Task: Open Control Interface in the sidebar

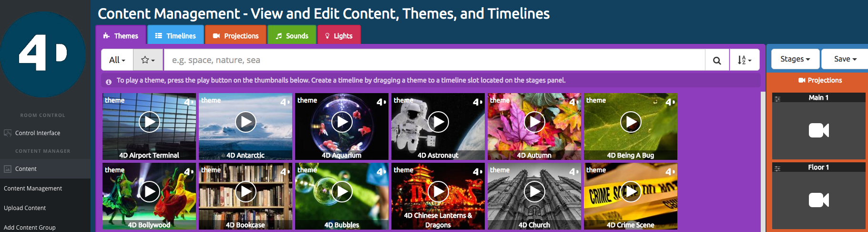Action: pyautogui.click(x=38, y=133)
